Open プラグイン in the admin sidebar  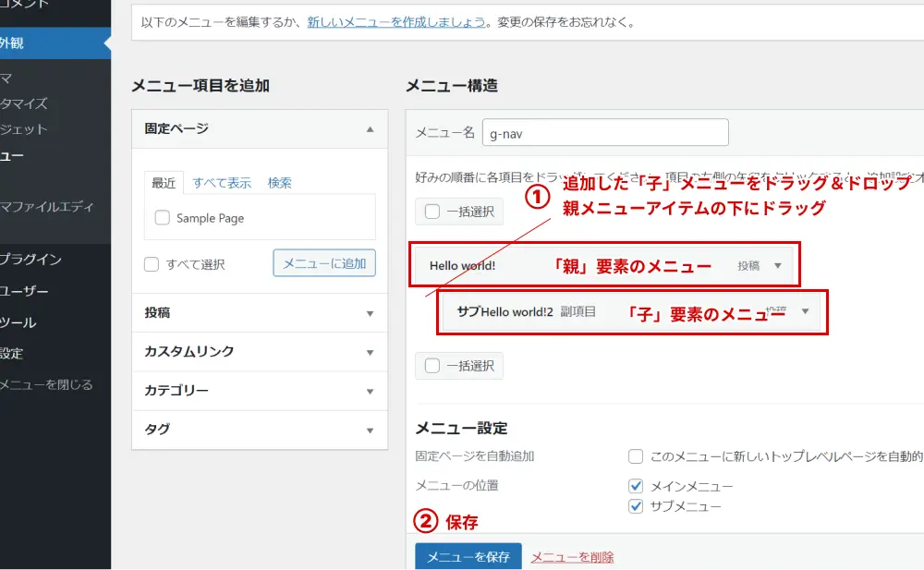pos(28,260)
